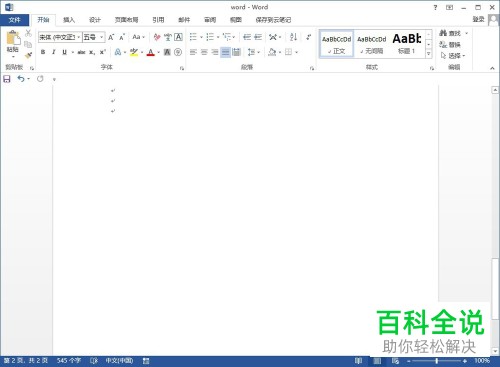The width and height of the screenshot is (500, 367).
Task: Apply strikethrough formatting
Action: [81, 52]
